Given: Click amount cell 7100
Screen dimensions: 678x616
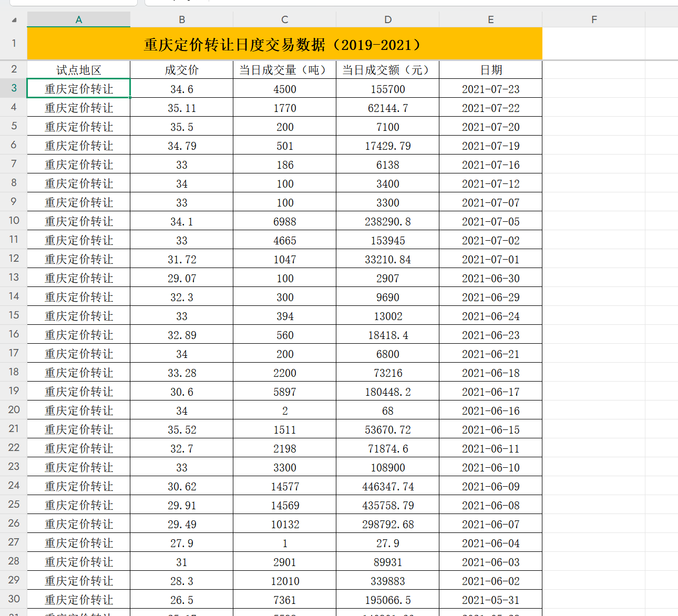Looking at the screenshot, I should [x=388, y=127].
